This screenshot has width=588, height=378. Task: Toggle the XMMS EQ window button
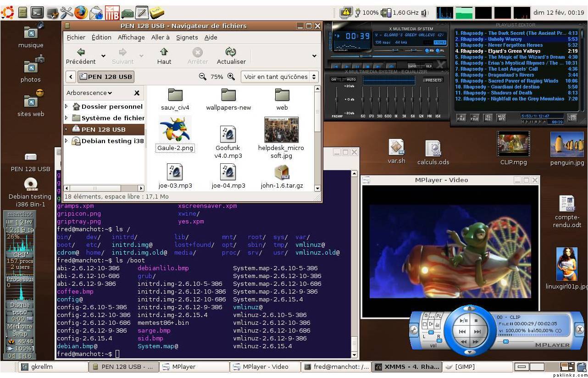click(427, 50)
